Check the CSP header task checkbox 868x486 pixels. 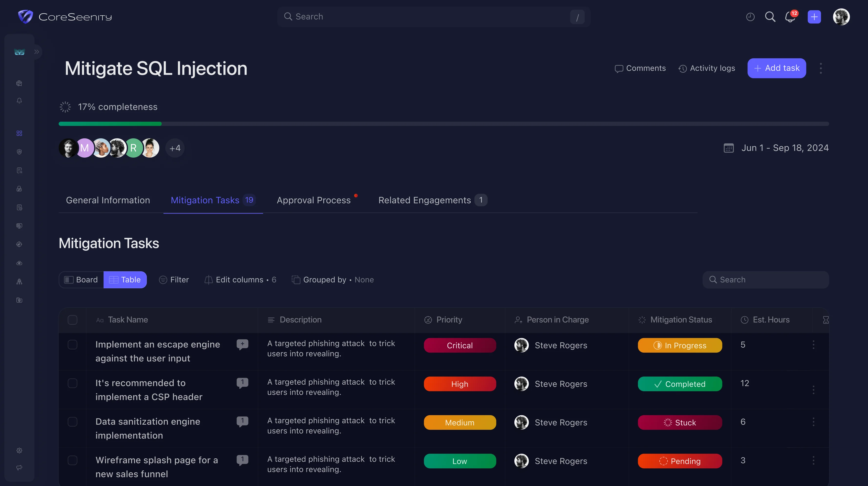tap(72, 383)
